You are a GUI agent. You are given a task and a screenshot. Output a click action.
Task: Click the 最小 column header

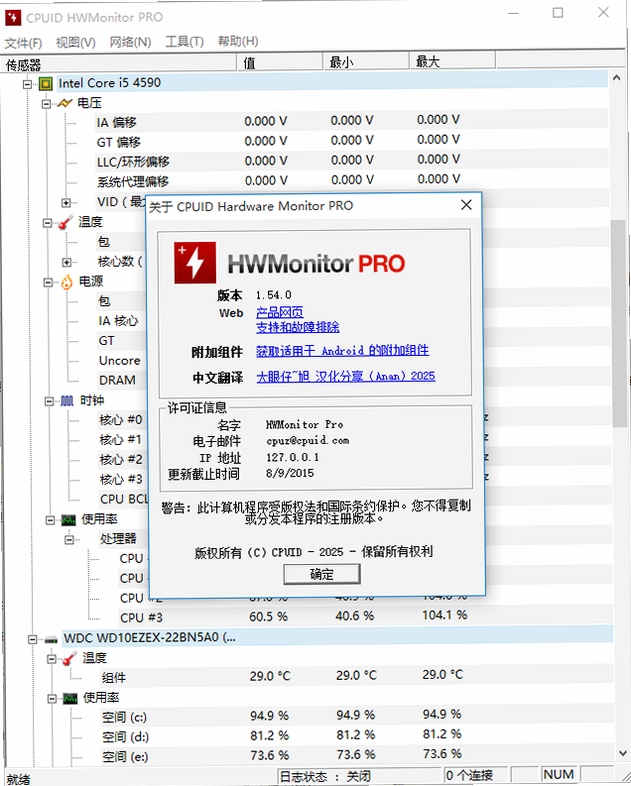pos(366,61)
